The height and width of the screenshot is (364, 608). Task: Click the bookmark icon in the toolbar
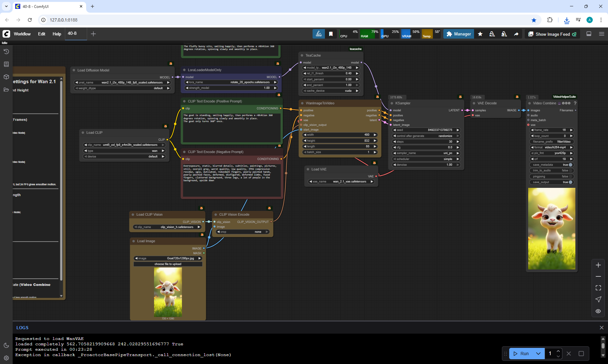(x=331, y=34)
